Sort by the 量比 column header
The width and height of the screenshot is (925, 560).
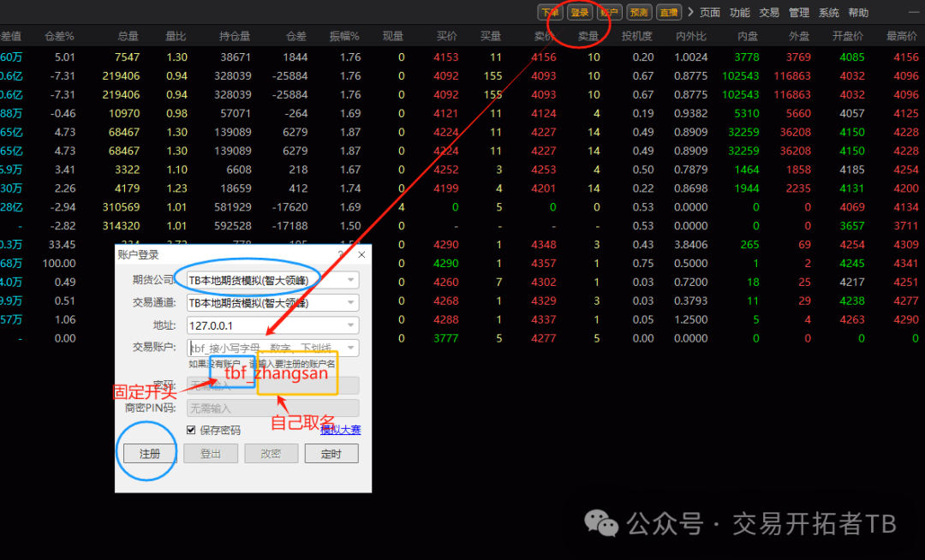pos(176,36)
